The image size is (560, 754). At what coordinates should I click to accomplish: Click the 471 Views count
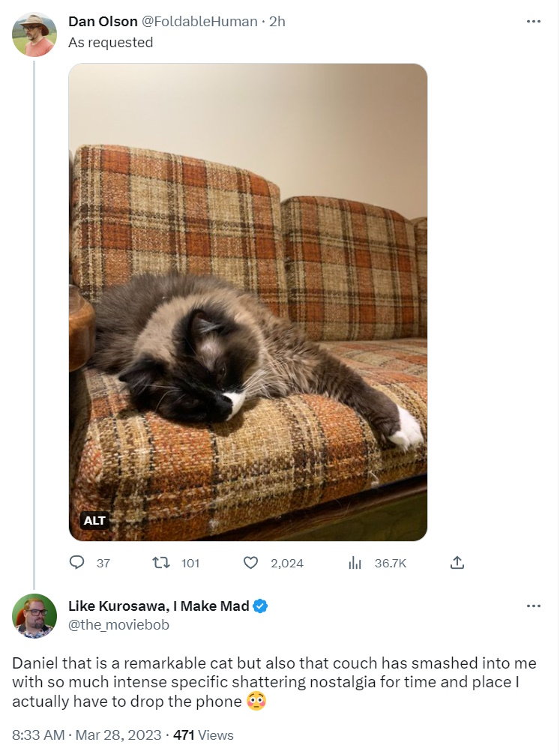(203, 735)
